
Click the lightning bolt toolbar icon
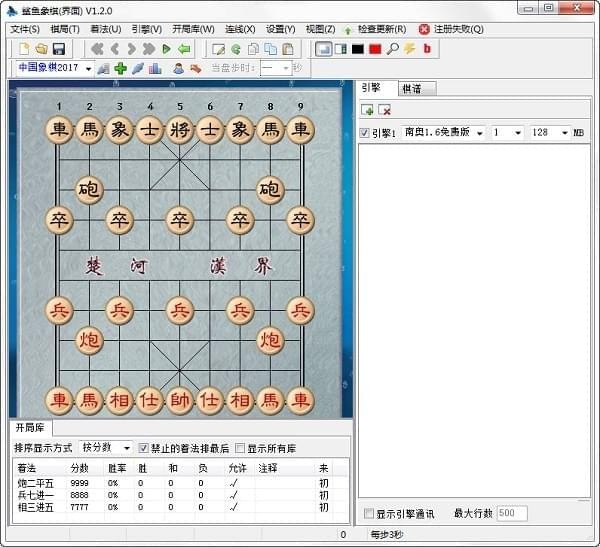tap(409, 49)
